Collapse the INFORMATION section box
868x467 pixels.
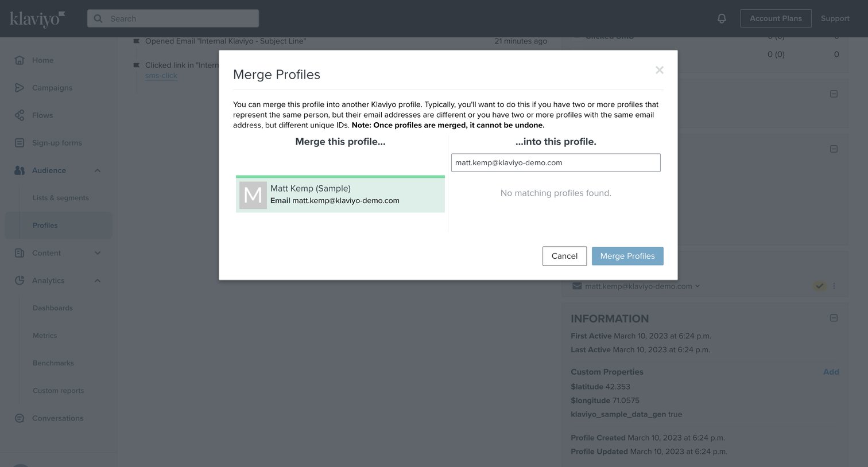click(x=834, y=318)
